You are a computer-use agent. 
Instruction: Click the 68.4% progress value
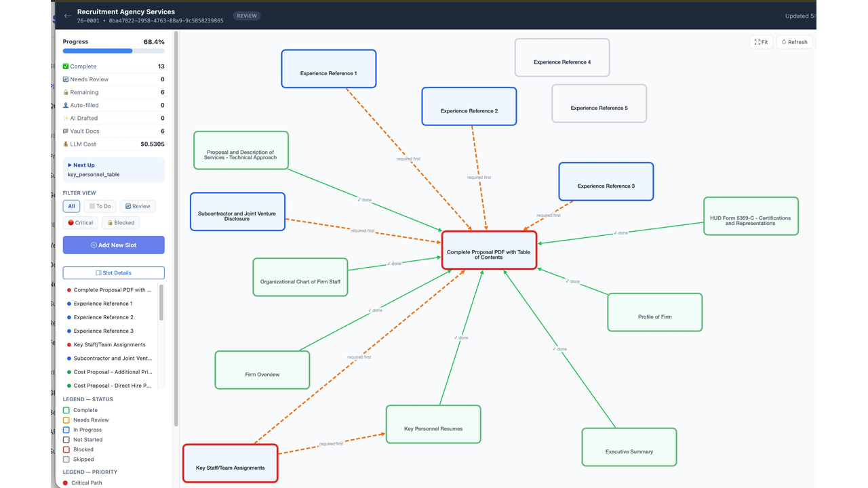154,42
